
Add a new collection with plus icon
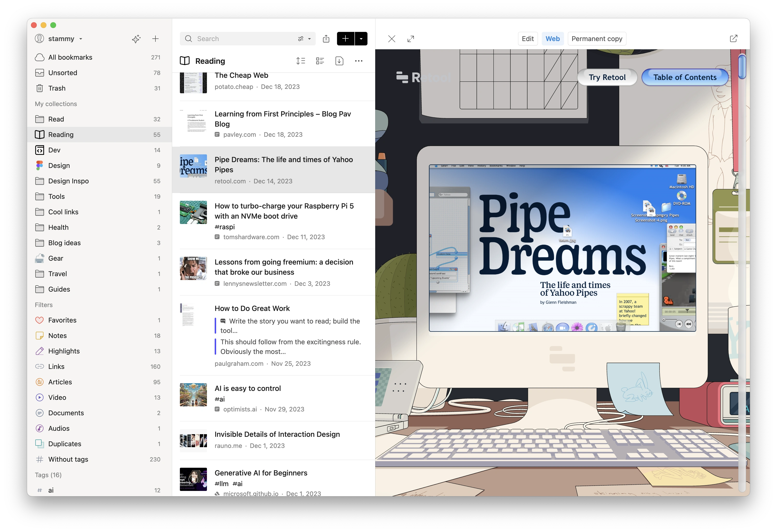155,39
